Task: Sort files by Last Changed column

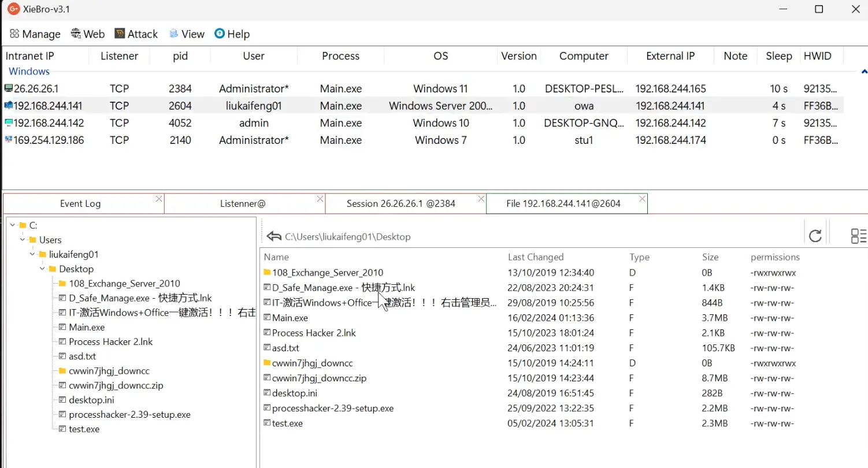Action: click(x=536, y=257)
